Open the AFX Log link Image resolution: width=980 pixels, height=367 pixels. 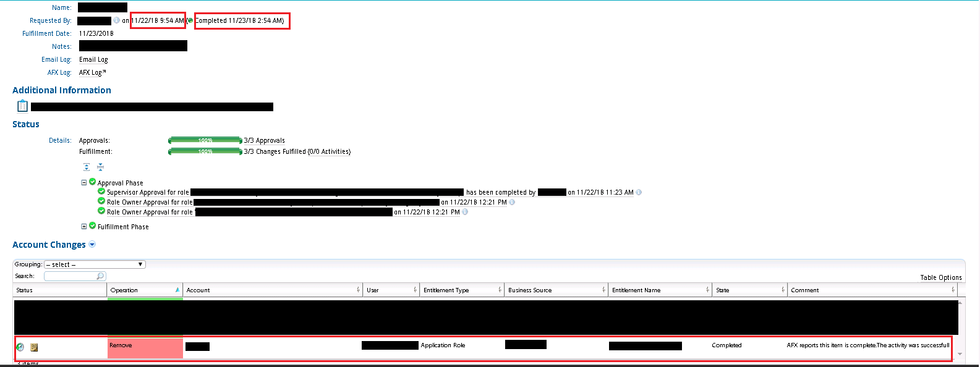coord(92,73)
